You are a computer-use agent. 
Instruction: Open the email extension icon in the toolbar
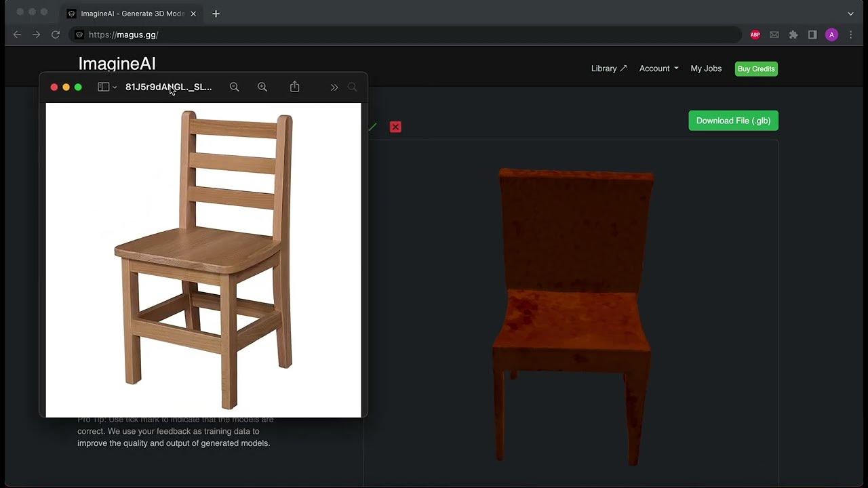pos(774,35)
